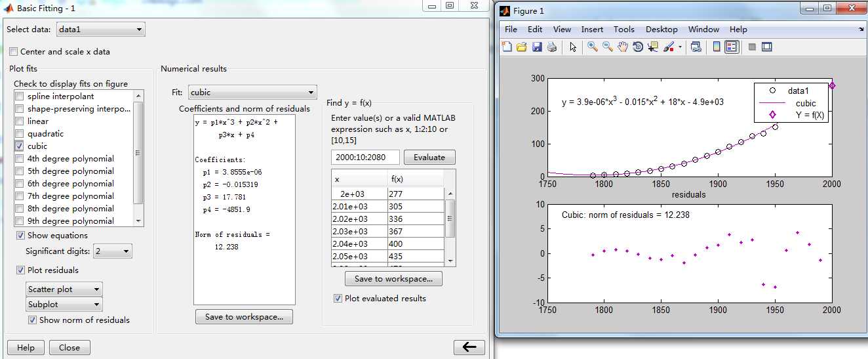Screen dimensions: 868x359
Task: Click the back arrow button in Basic Fitting
Action: coord(469,347)
